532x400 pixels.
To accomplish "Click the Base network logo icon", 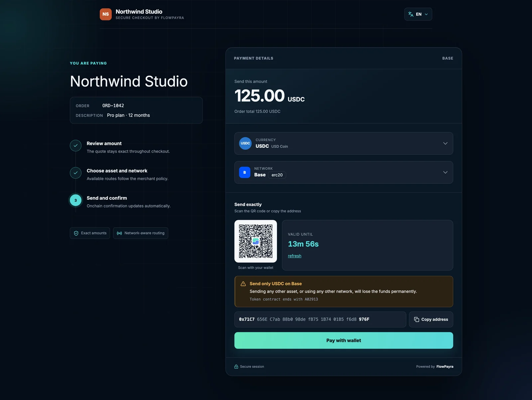I will (245, 172).
